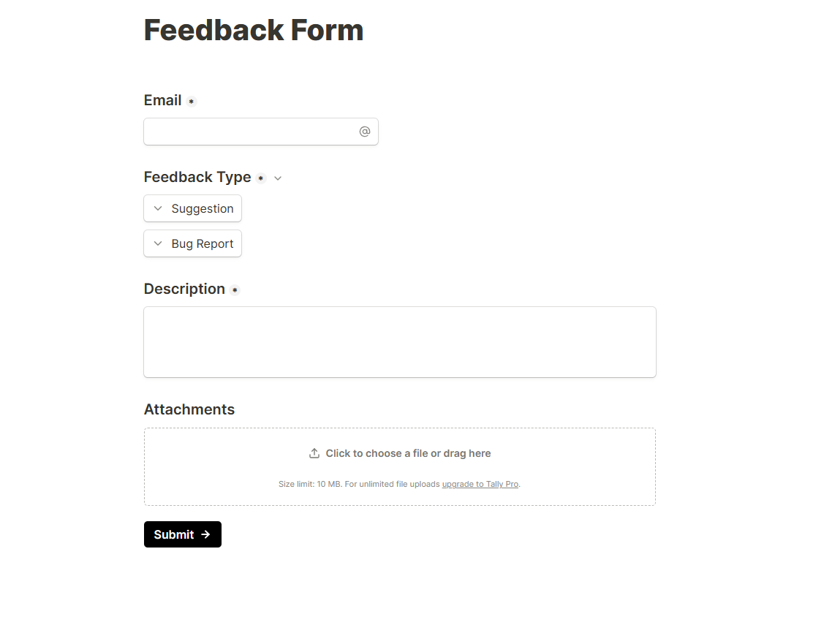This screenshot has height=644, width=824.
Task: Click the required asterisk beside Feedback Type
Action: pos(261,178)
